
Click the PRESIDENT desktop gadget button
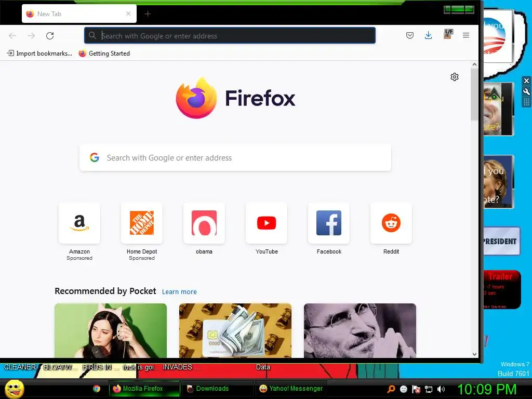pos(501,241)
